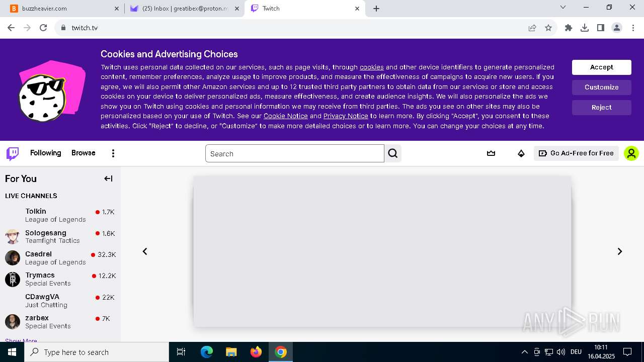
Task: Open Microsoft Edge from taskbar
Action: 207,352
